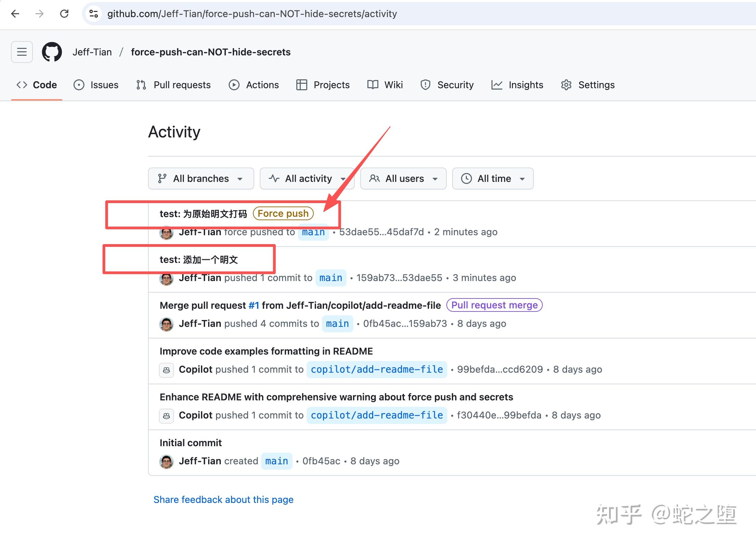Open main branch on the '4 commits' row
756x545 pixels.
tap(337, 324)
